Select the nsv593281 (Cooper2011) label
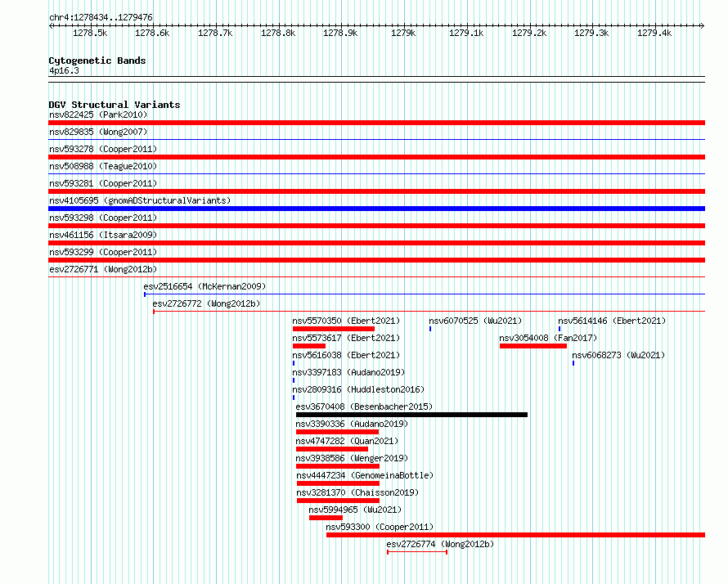Screen dimensions: 728x584 [103, 183]
